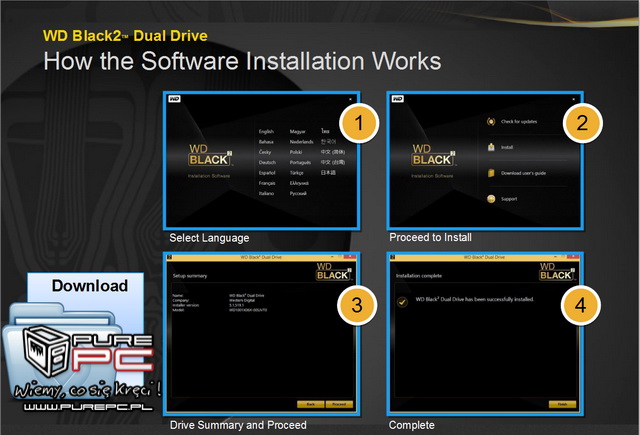Image resolution: width=640 pixels, height=435 pixels.
Task: Click WD Black emblem in install menu window
Action: pos(433,155)
